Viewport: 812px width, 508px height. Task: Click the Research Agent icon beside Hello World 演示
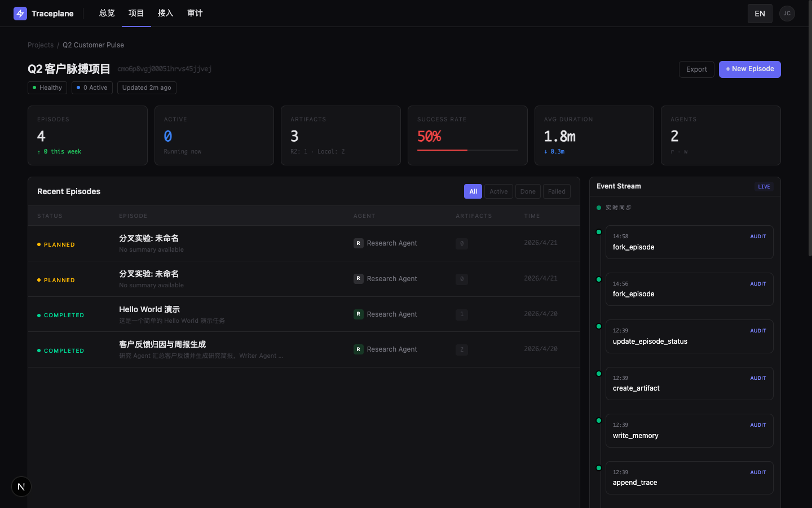[x=359, y=314]
